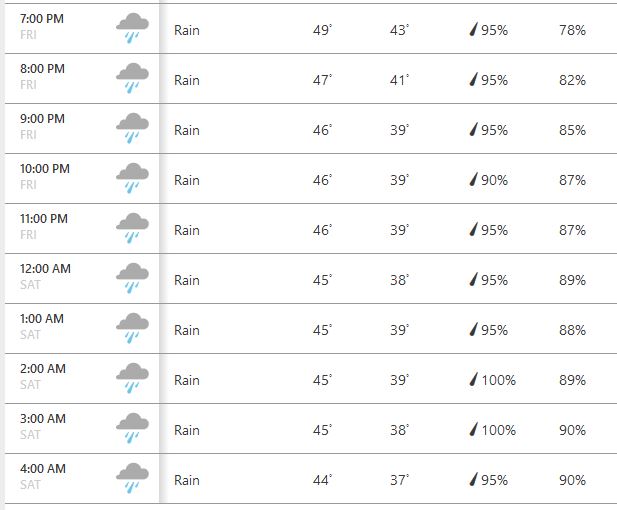Click the rain cloud icon for 12:00 AM
617x510 pixels.
(x=132, y=280)
